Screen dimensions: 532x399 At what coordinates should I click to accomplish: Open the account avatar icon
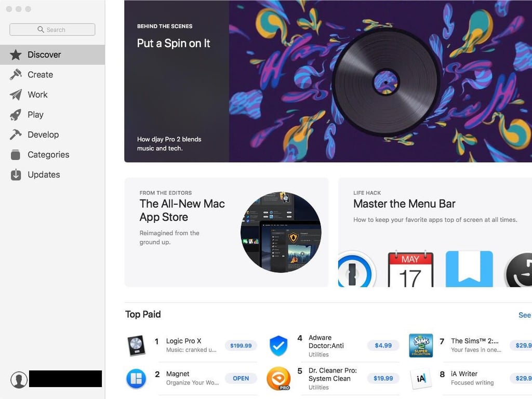pos(19,380)
